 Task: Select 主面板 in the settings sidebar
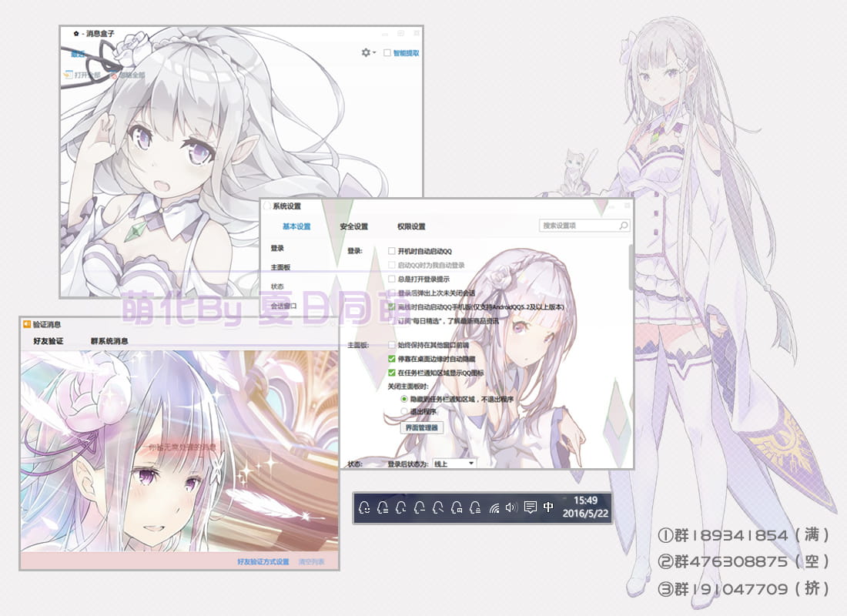point(281,267)
